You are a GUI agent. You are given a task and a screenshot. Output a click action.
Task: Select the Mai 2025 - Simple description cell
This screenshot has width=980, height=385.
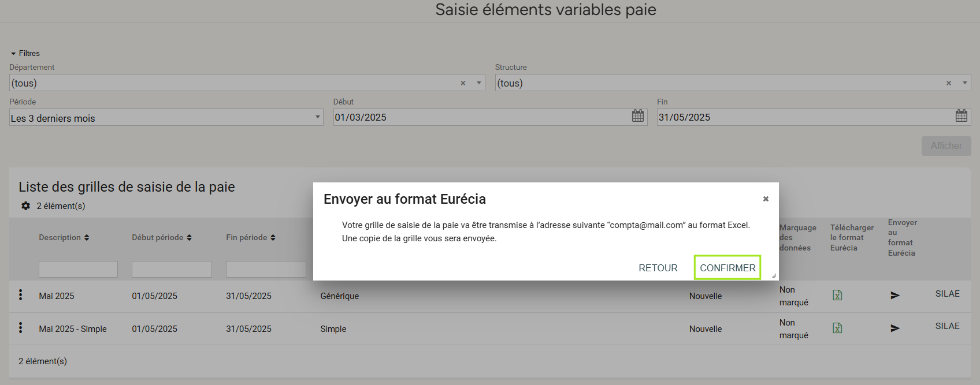[73, 329]
